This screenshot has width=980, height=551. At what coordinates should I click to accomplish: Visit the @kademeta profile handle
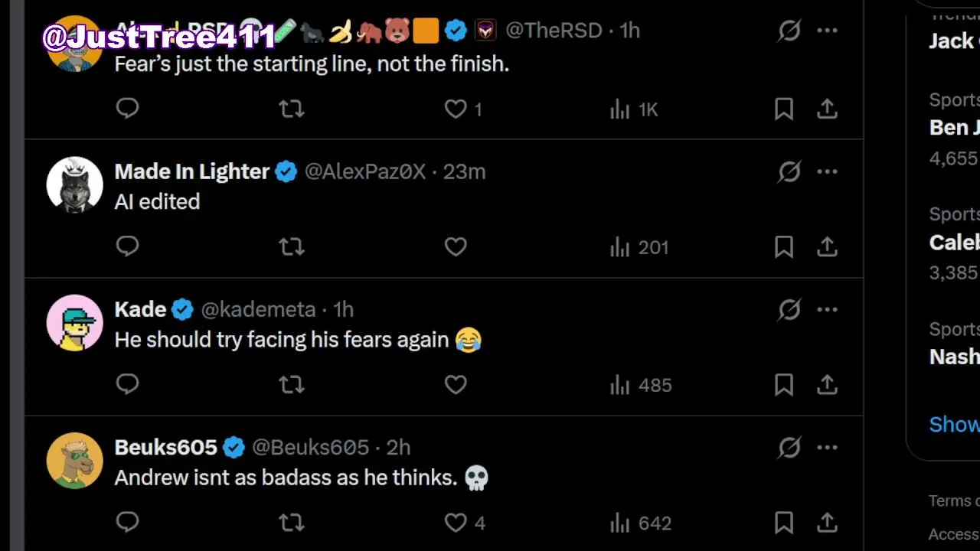(x=258, y=309)
